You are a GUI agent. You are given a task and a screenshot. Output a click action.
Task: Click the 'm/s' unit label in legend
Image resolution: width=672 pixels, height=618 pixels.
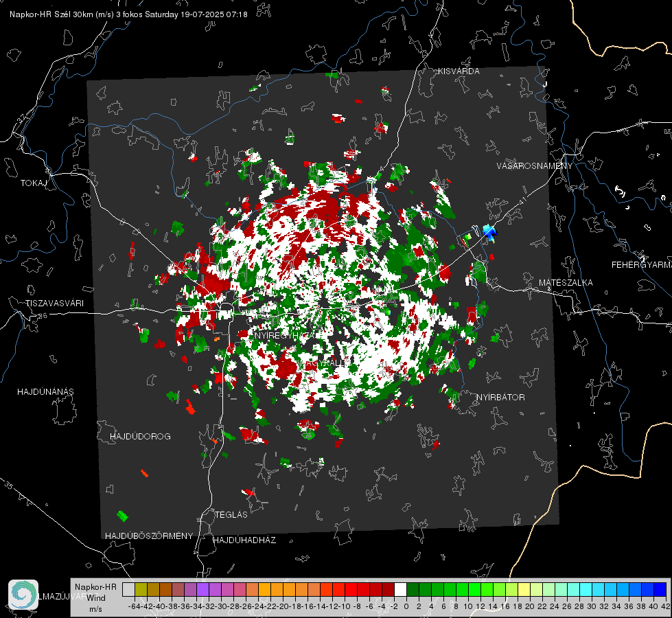click(95, 609)
